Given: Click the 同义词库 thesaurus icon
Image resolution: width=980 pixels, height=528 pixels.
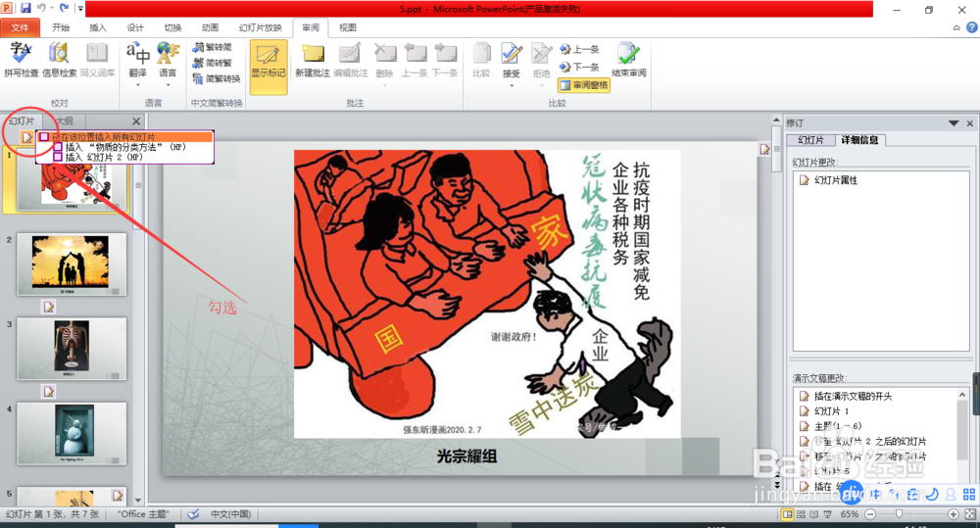Looking at the screenshot, I should point(97,53).
